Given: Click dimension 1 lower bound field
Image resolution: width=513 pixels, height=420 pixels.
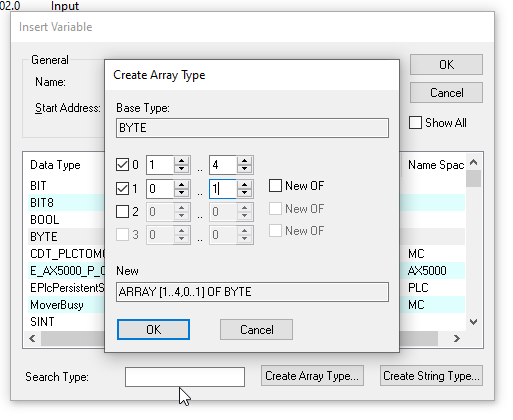Looking at the screenshot, I should (160, 189).
